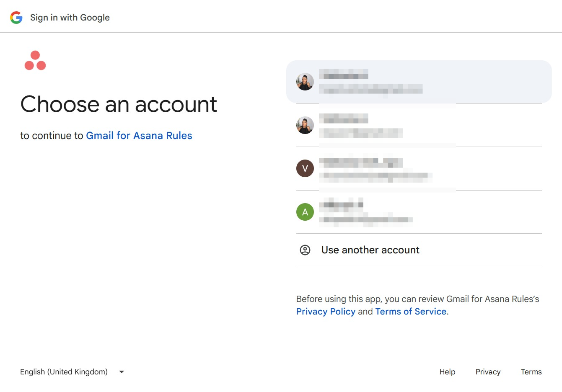Screen dimensions: 562x392
Task: Open the Gmail for Asana Rules link
Action: [x=139, y=136]
